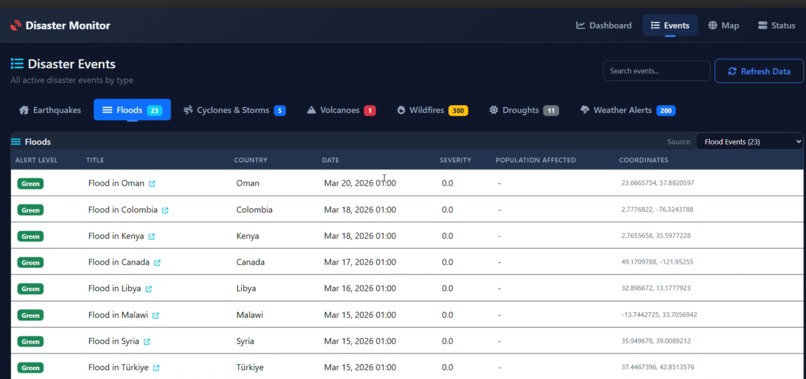The image size is (806, 379).
Task: Click the Disaster Events list heading icon
Action: point(17,64)
